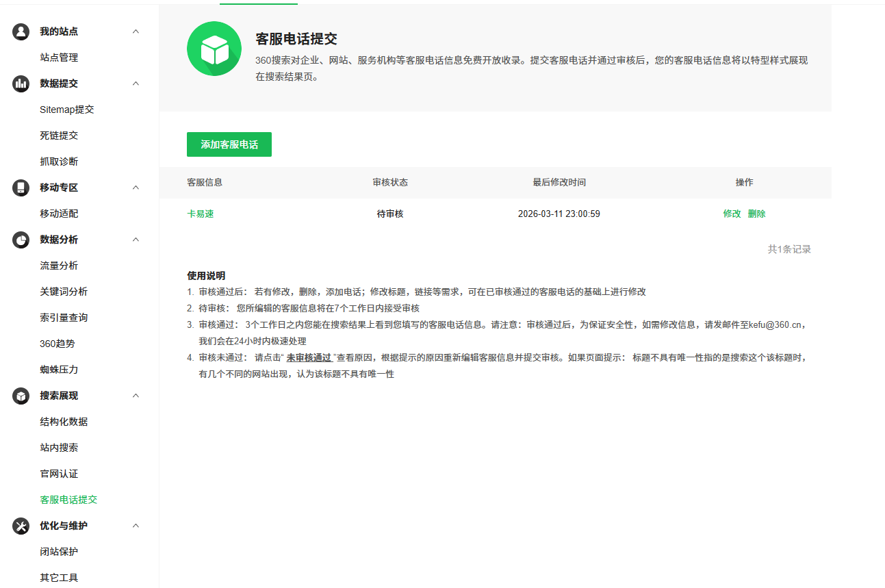Click the 添加客服电话 green button

click(x=229, y=144)
